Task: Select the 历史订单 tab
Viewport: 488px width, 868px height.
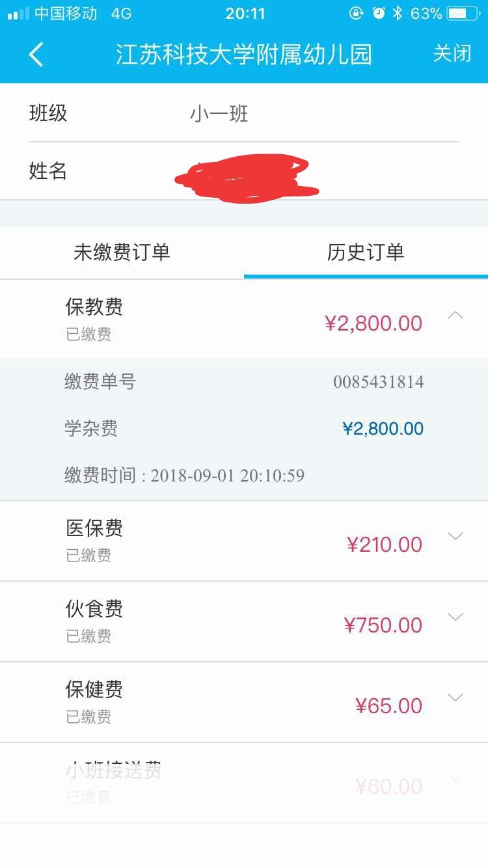Action: (366, 252)
